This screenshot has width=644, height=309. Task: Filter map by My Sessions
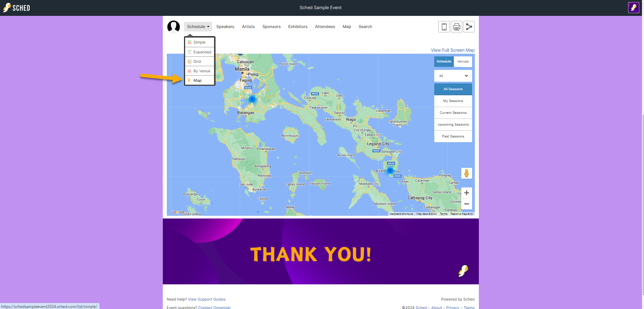pyautogui.click(x=453, y=101)
